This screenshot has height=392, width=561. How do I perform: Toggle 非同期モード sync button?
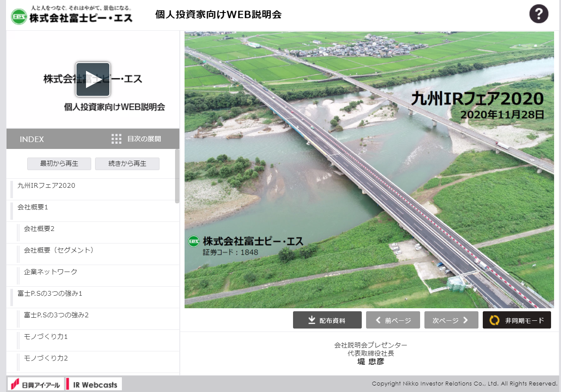[x=517, y=320]
